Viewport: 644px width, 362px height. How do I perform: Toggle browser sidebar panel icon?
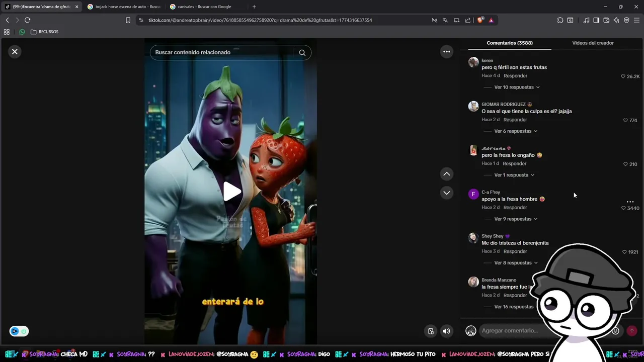[x=596, y=20]
